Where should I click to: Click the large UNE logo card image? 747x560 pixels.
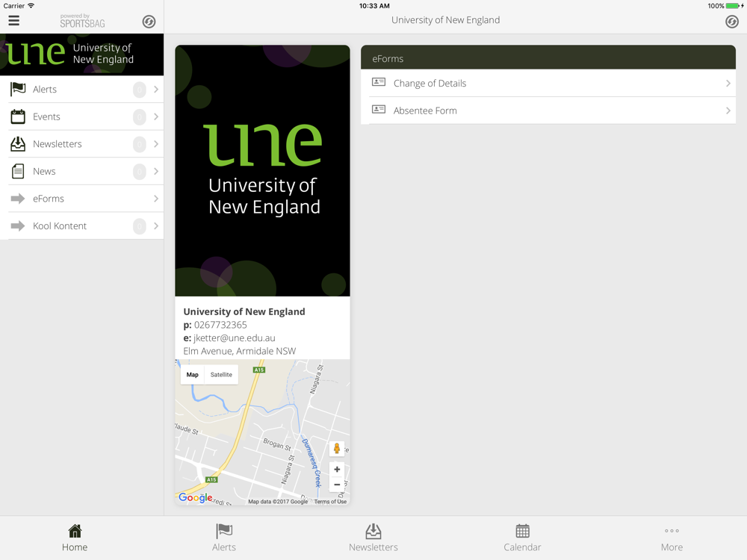tap(262, 170)
